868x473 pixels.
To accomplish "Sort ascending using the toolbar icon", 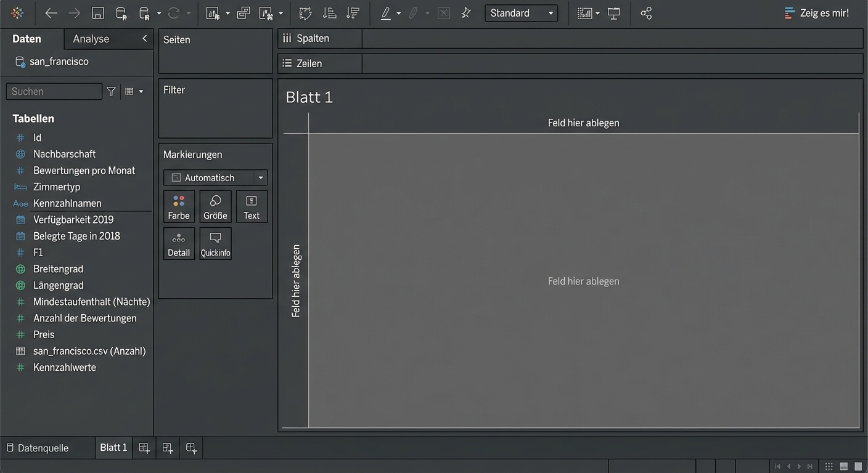I will click(329, 14).
